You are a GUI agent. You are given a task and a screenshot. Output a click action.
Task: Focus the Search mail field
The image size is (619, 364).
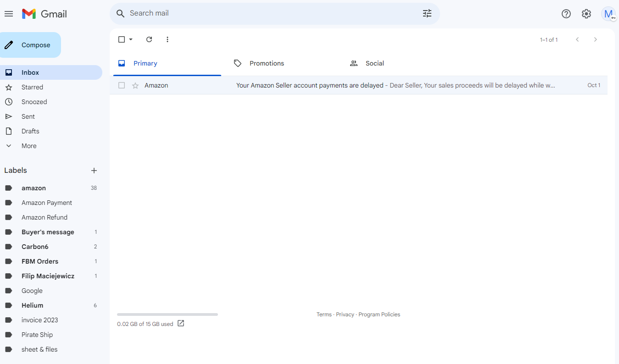click(274, 14)
